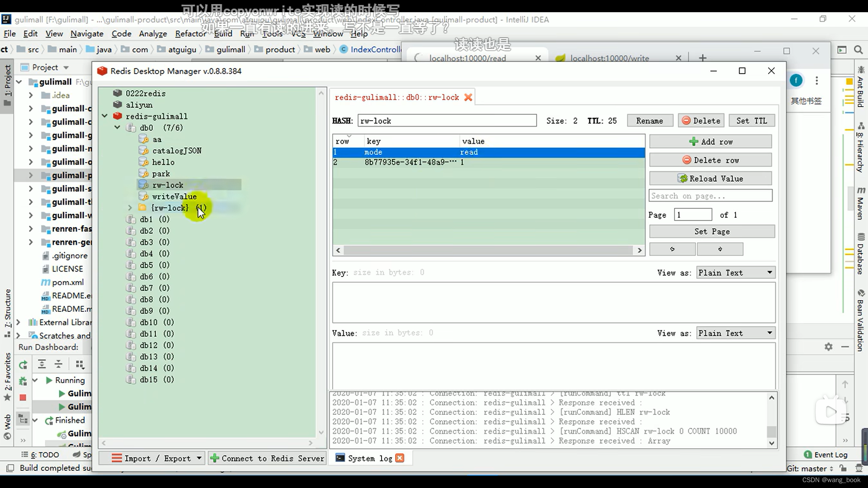The width and height of the screenshot is (868, 488).
Task: Click Collapse All icon in Run Dashboard
Action: coord(59,364)
